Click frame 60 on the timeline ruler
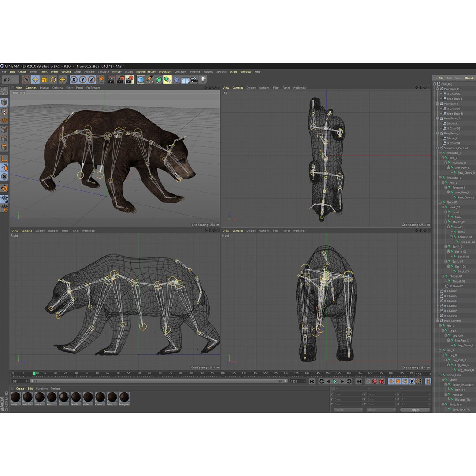Viewport: 476px width, 476px height. (139, 373)
